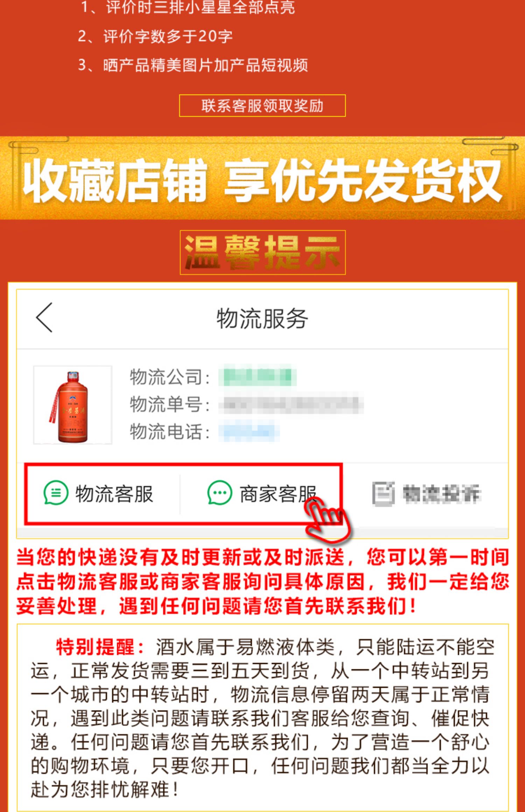This screenshot has height=812, width=525.
Task: Tap the 商家客服 speech bubble icon
Action: 219,493
